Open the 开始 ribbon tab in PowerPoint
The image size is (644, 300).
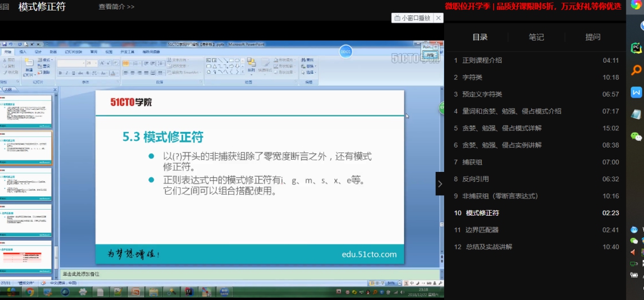tap(8, 52)
